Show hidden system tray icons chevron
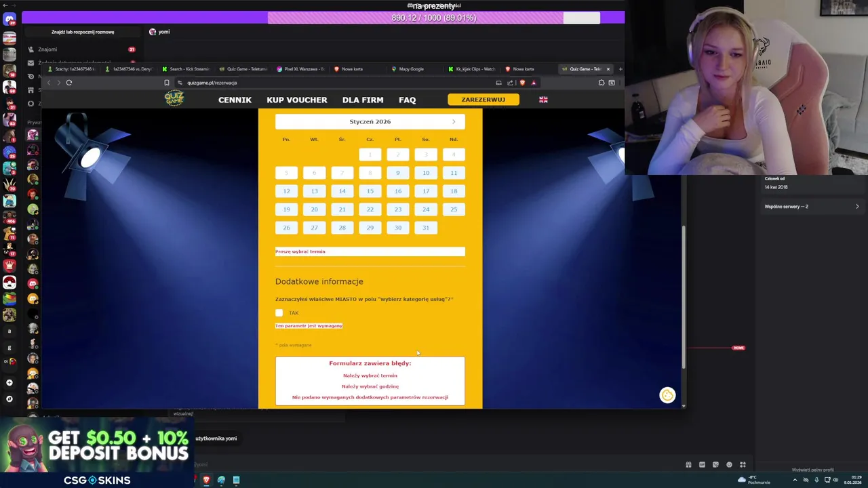The width and height of the screenshot is (868, 488). [x=795, y=480]
